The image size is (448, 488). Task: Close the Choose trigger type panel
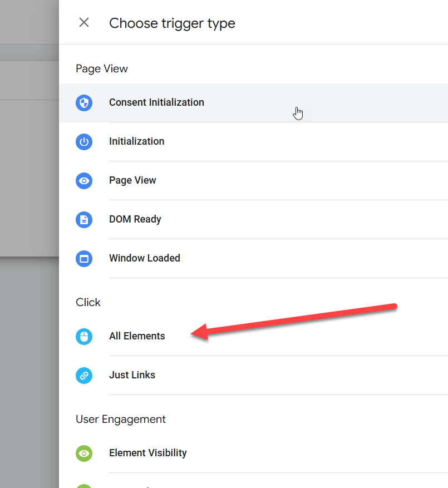[x=84, y=23]
